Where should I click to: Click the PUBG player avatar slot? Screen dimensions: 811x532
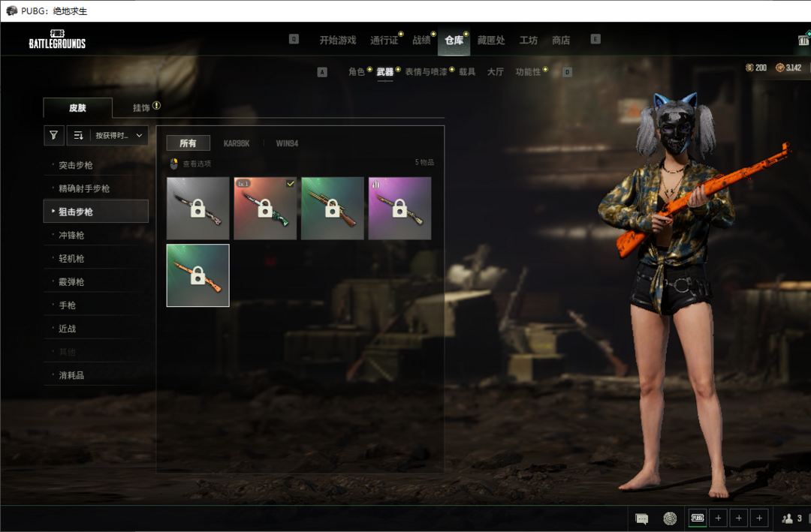(697, 518)
